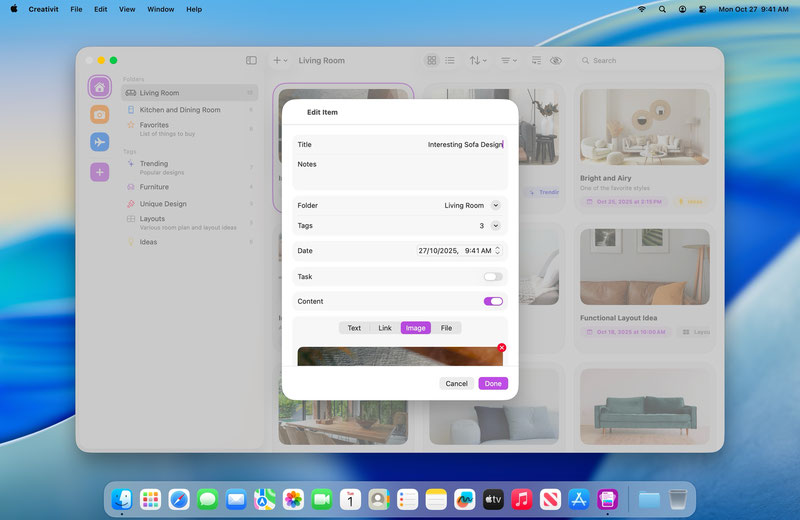Open Spotlight search in menu bar
Screen dimensions: 800x520
[662, 9]
